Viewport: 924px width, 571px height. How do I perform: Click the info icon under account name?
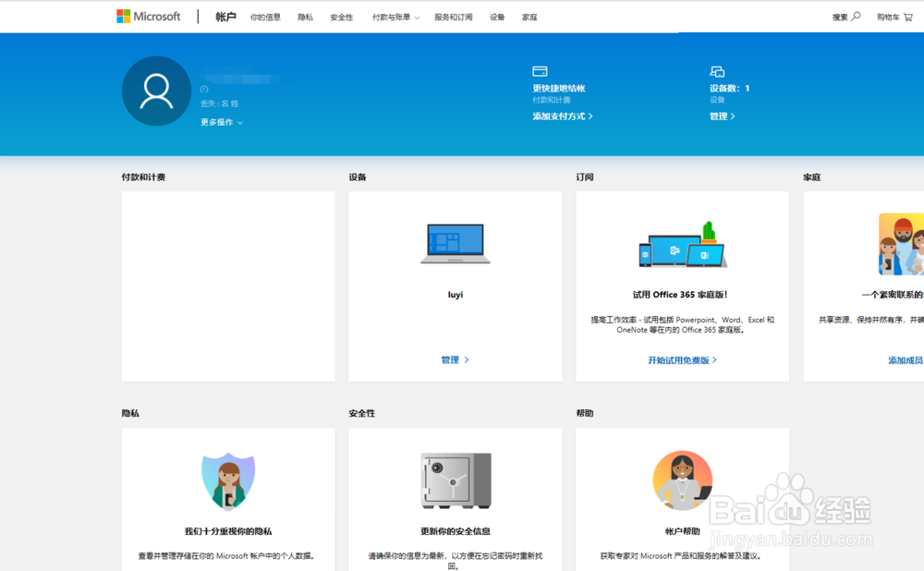tap(204, 90)
